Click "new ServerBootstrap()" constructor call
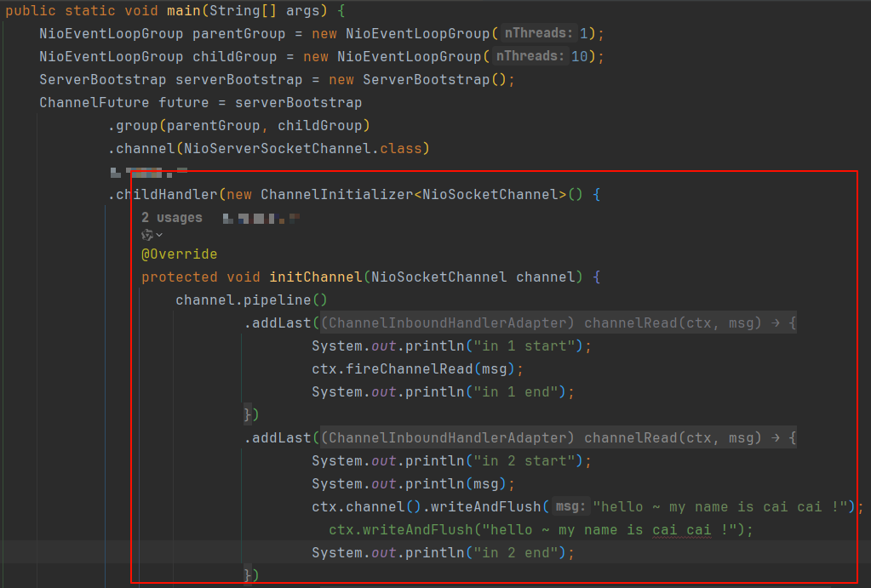The width and height of the screenshot is (871, 588). coord(418,79)
